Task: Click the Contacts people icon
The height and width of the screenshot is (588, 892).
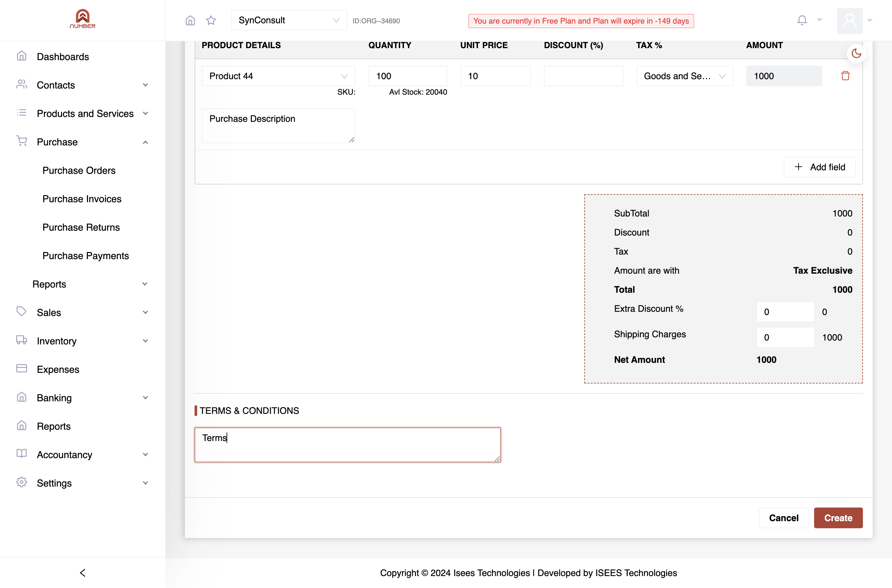Action: 22,84
